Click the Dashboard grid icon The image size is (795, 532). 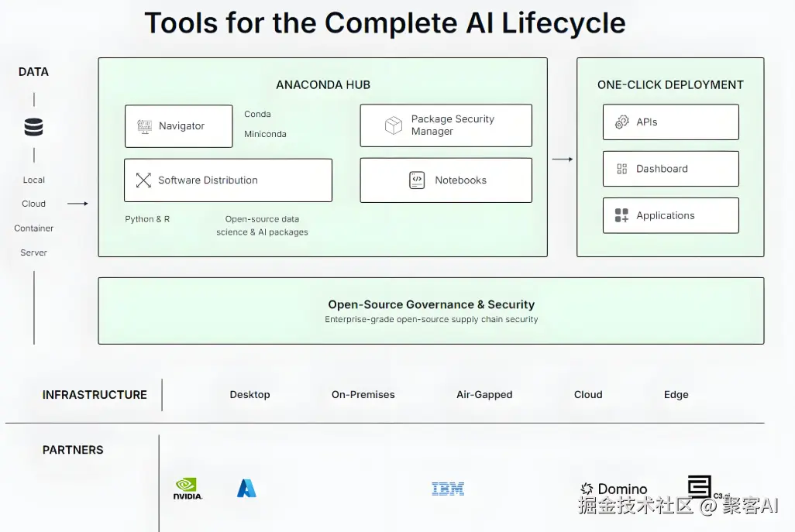[x=621, y=169]
